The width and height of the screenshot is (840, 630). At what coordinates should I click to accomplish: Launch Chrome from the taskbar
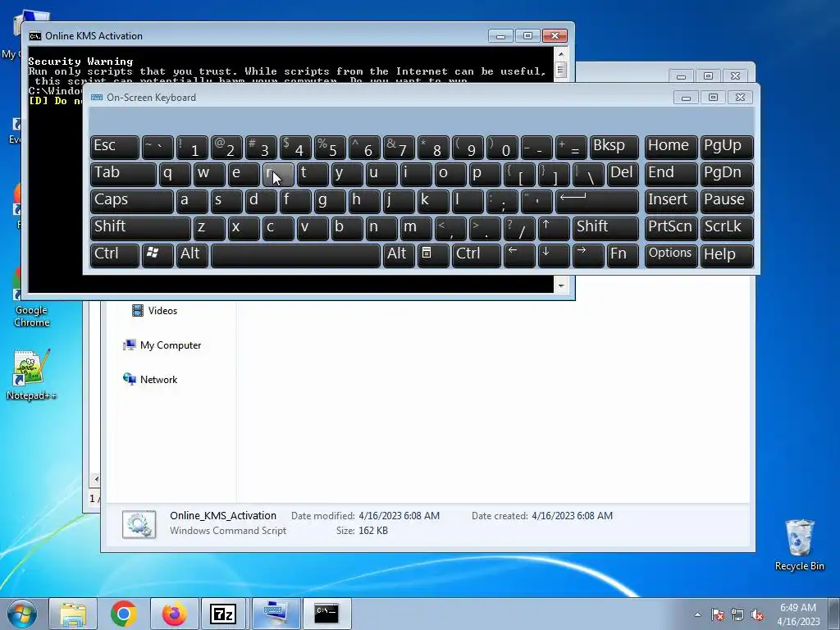coord(124,614)
